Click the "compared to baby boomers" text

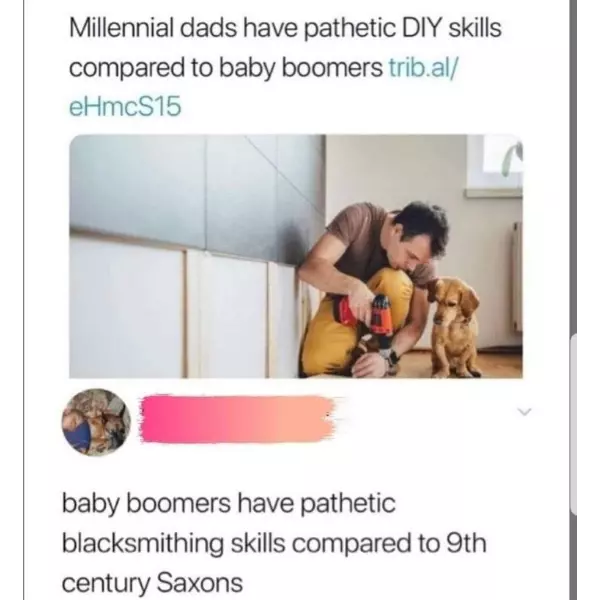pos(226,68)
